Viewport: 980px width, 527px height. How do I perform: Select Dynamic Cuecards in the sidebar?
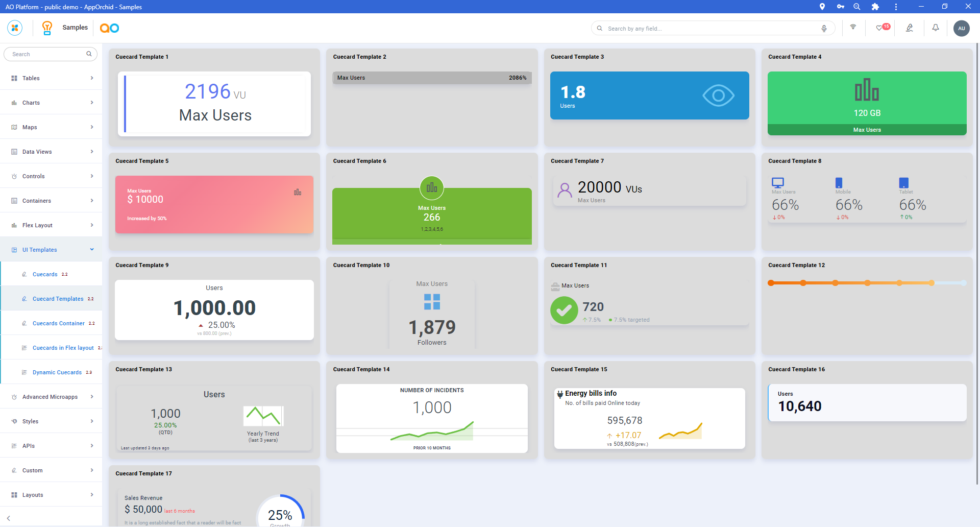(x=57, y=372)
